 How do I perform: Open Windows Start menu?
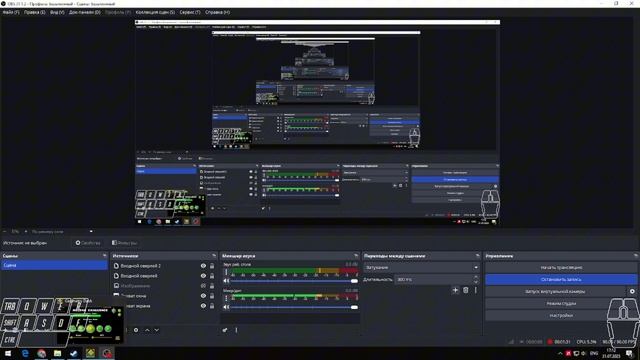[8, 353]
